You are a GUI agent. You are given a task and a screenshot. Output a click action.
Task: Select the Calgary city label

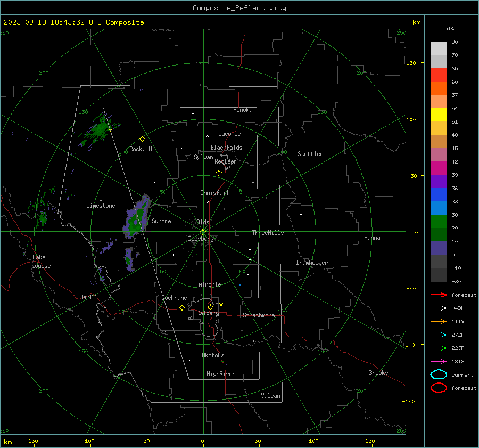[208, 313]
